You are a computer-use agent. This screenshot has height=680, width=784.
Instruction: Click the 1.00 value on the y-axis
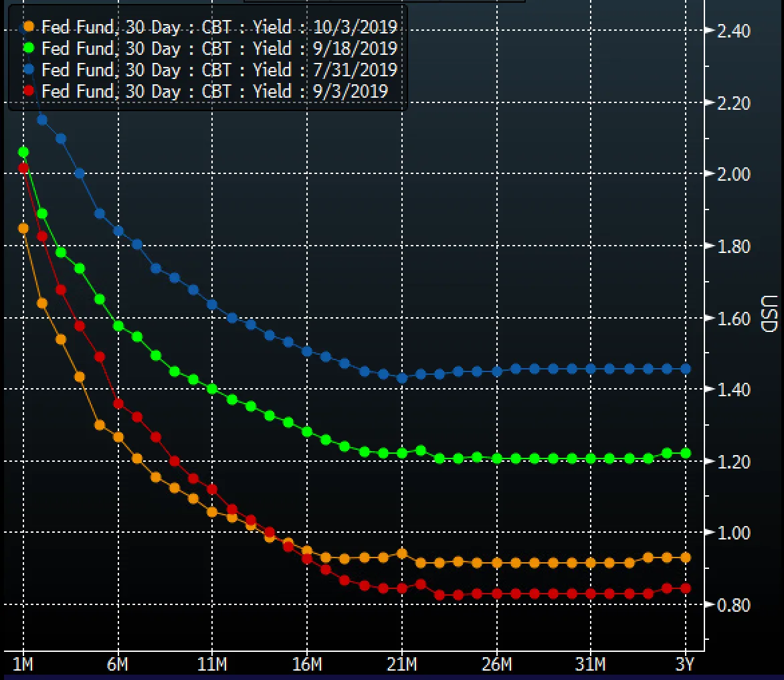tap(733, 533)
